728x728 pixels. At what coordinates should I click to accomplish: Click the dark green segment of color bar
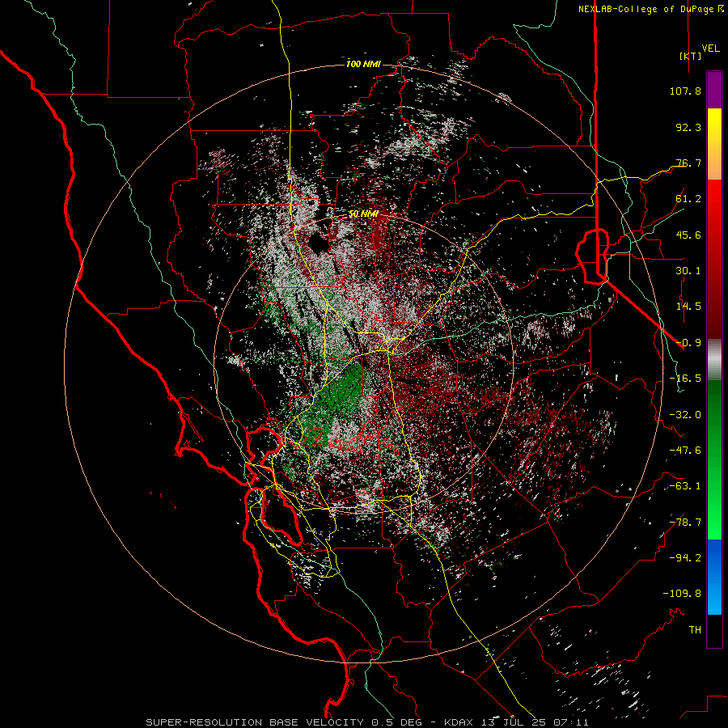[714, 420]
